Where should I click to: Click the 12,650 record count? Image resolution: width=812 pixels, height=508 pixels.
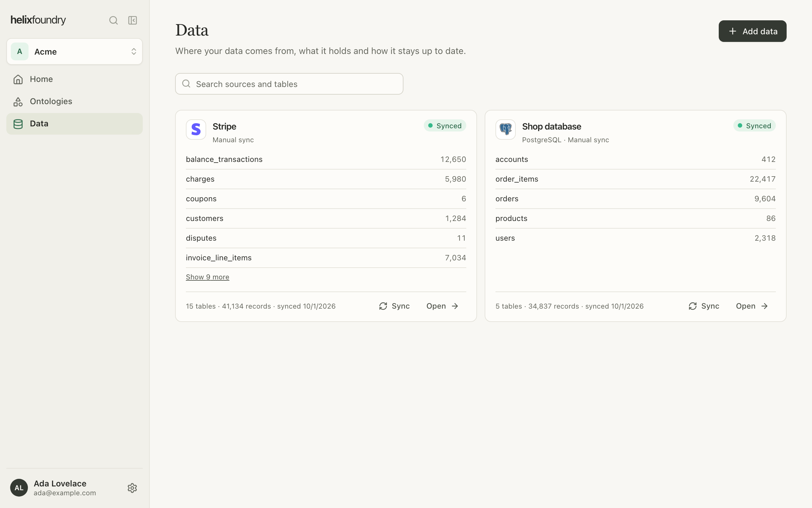(x=453, y=159)
